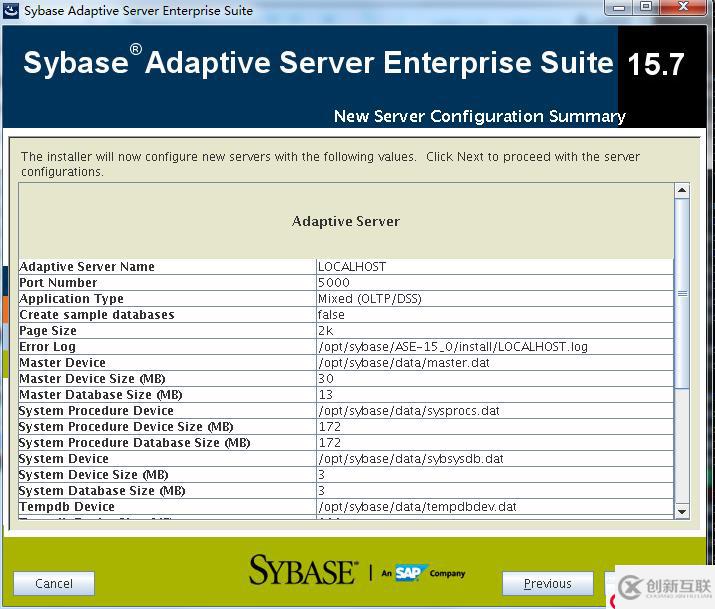Click the scrollbar up arrow

click(x=682, y=191)
